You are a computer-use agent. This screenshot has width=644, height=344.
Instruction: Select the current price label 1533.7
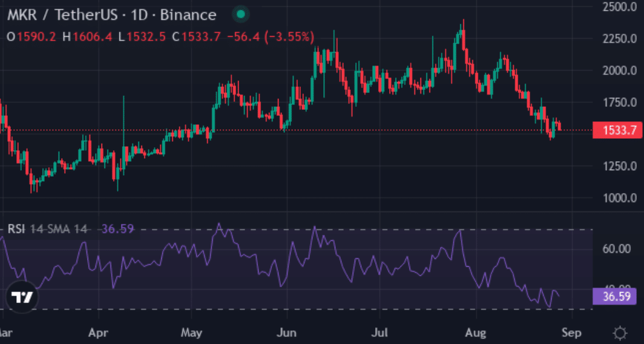617,130
